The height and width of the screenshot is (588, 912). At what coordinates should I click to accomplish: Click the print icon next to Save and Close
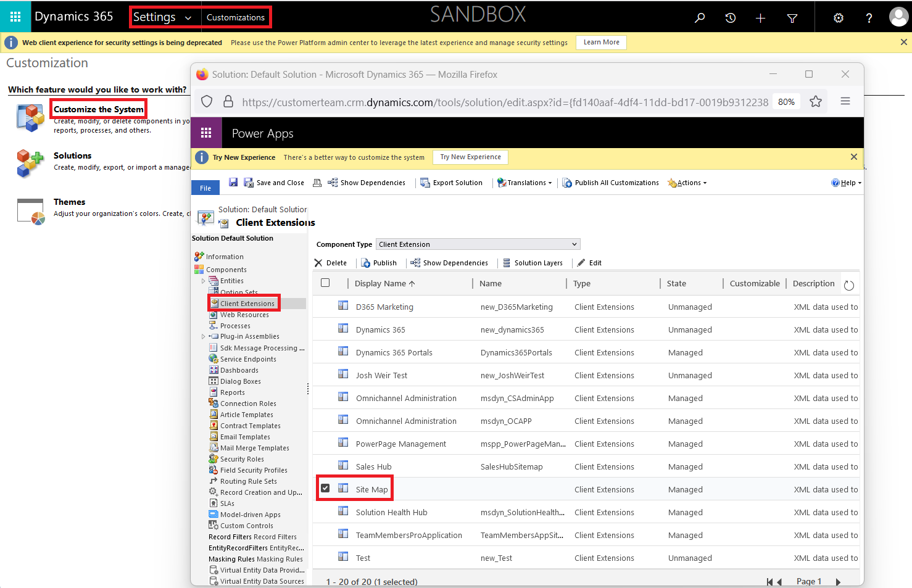[x=317, y=183]
